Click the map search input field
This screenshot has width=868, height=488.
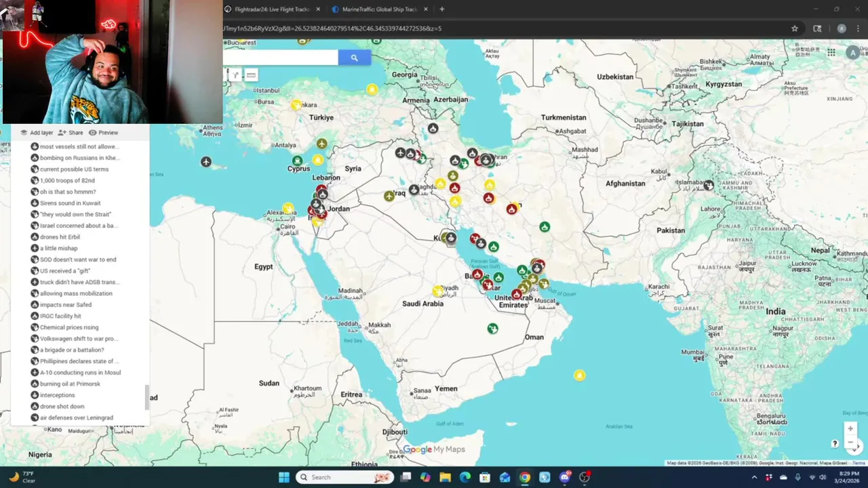[x=280, y=58]
